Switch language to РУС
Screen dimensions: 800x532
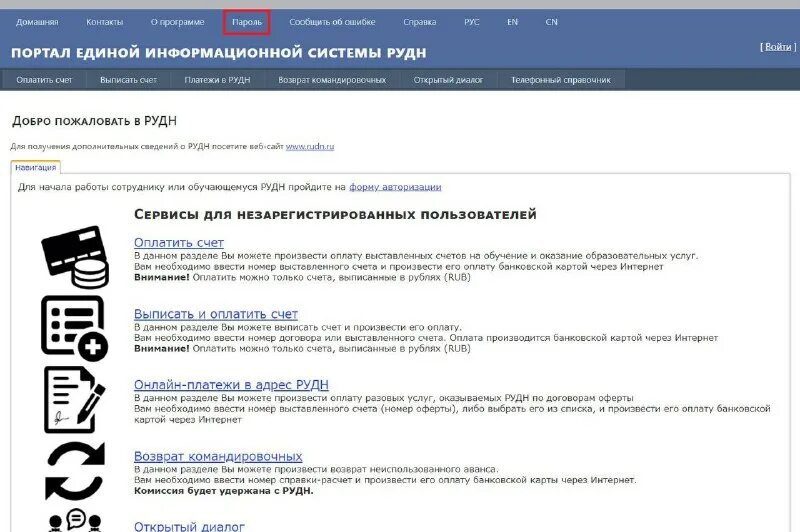471,22
